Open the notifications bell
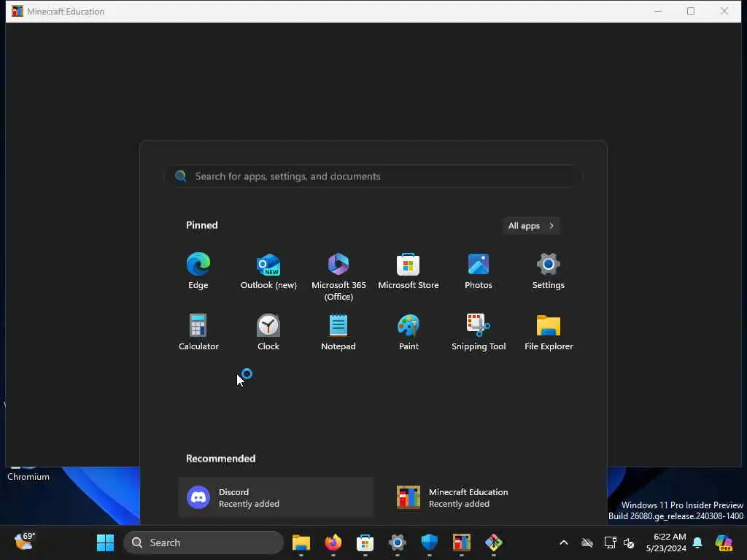 click(697, 542)
